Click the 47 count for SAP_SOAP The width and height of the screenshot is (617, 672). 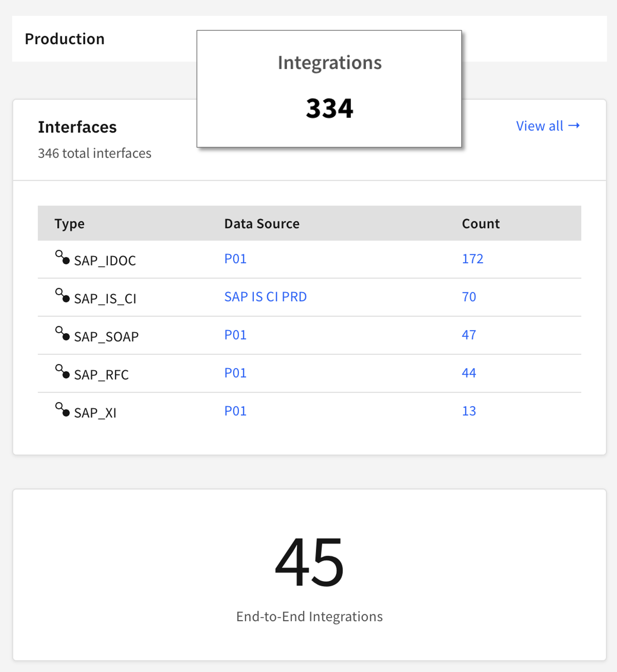pyautogui.click(x=469, y=335)
